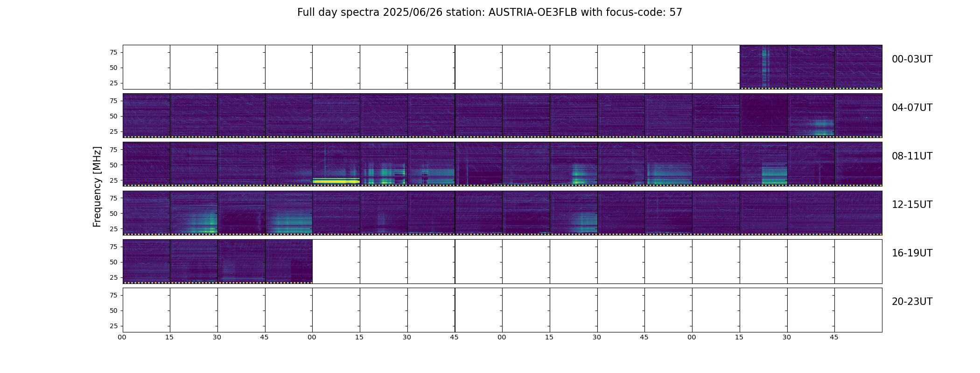Click the rightmost 45 tick on bottom axis

point(834,337)
